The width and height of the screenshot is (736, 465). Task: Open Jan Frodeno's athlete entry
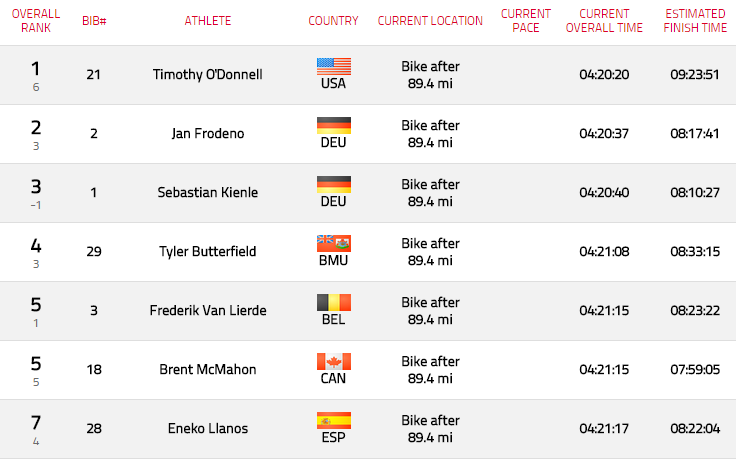pyautogui.click(x=207, y=134)
